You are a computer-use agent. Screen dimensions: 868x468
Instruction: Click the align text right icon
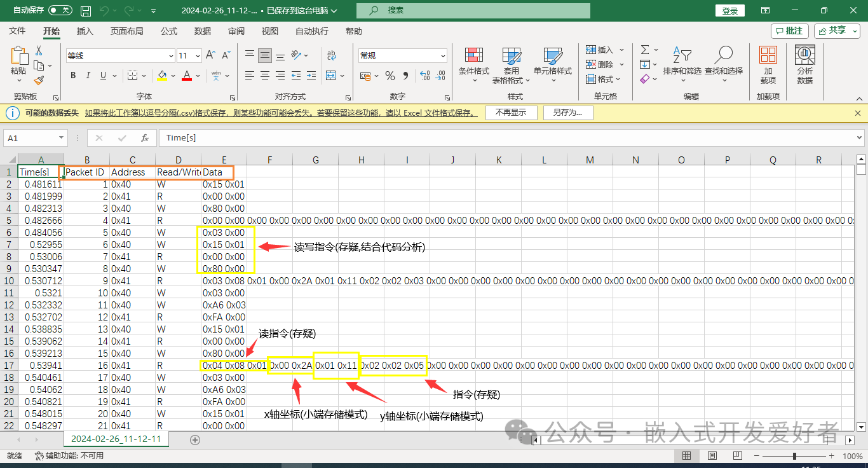280,76
